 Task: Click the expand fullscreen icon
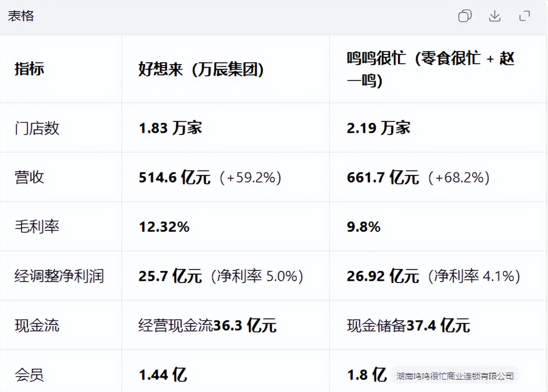click(x=525, y=16)
